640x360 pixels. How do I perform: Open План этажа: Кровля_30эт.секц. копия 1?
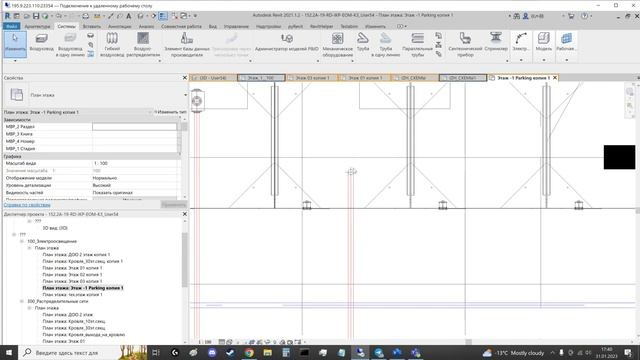click(82, 261)
